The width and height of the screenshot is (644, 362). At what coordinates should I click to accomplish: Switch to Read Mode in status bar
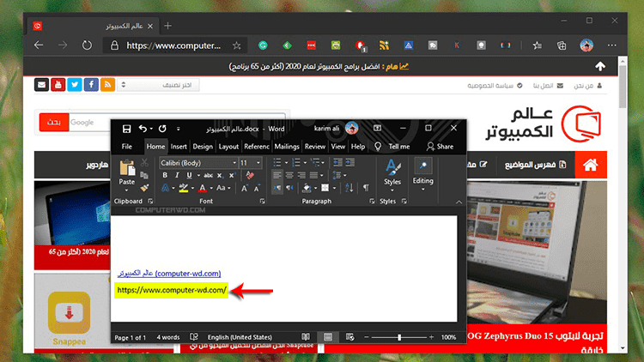[306, 337]
